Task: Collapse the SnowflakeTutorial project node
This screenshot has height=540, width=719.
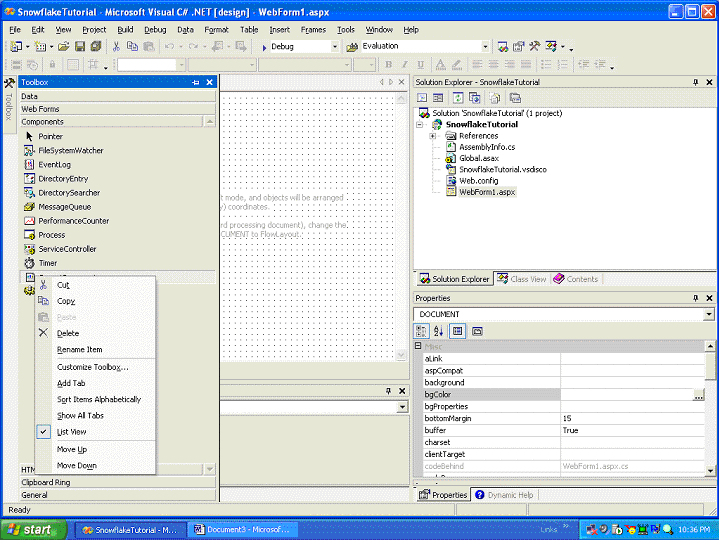Action: pos(420,125)
